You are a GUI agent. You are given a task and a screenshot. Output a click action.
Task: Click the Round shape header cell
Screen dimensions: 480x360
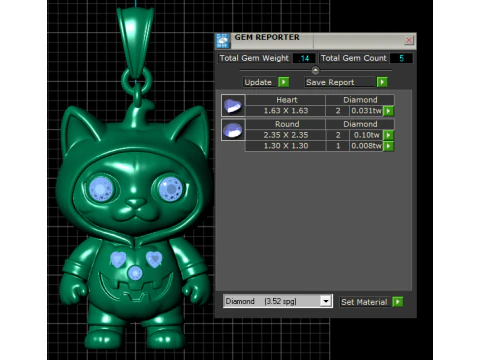(286, 124)
